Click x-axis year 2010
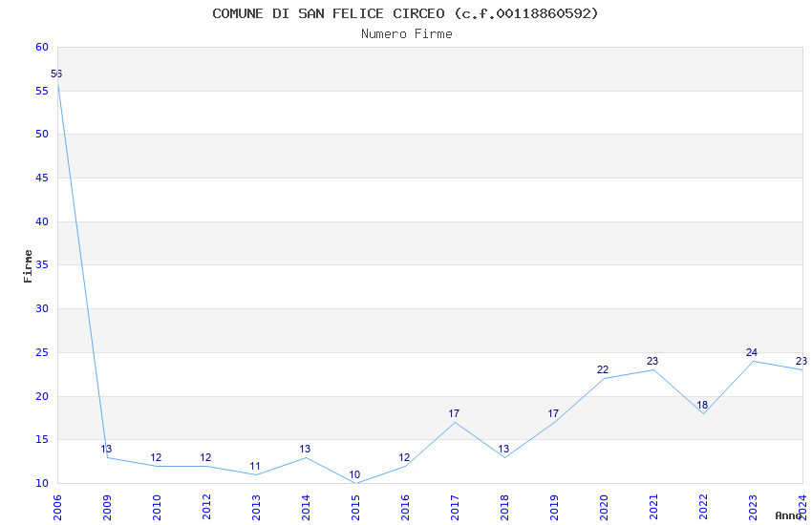The width and height of the screenshot is (812, 525). [157, 508]
